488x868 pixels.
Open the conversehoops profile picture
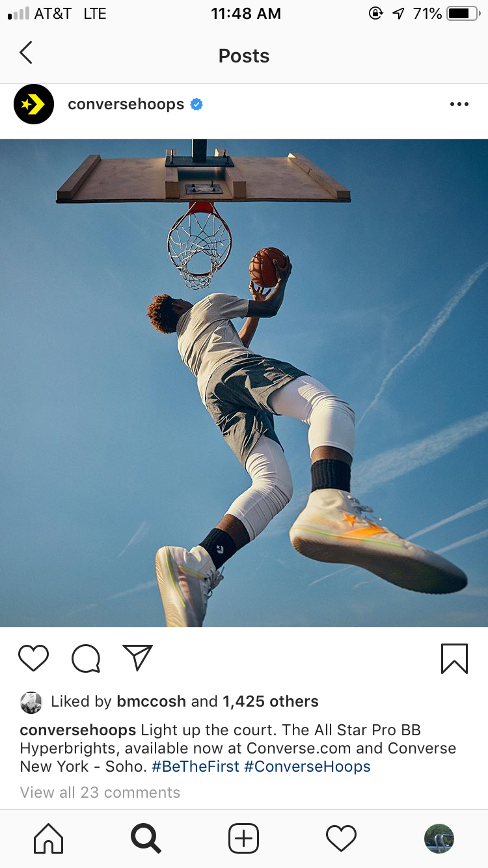(34, 104)
